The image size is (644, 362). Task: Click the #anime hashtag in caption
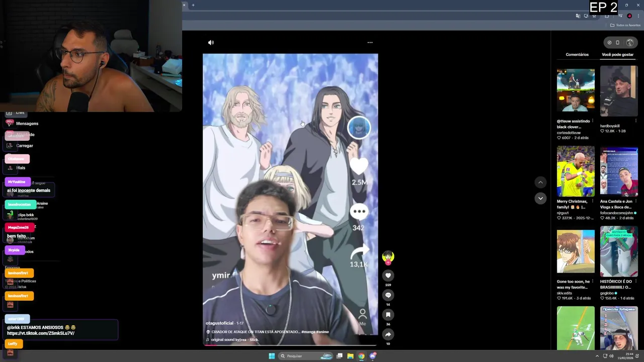tap(323, 332)
